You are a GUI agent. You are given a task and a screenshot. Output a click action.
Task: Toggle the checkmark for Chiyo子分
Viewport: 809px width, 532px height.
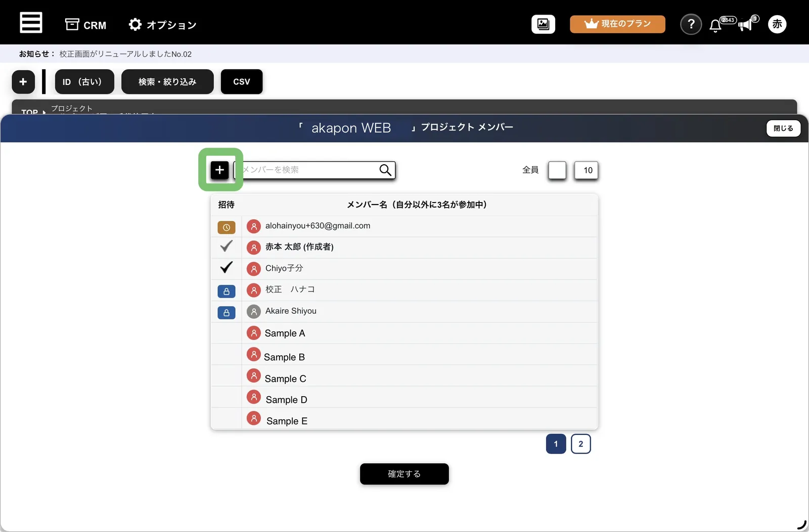[x=227, y=267]
